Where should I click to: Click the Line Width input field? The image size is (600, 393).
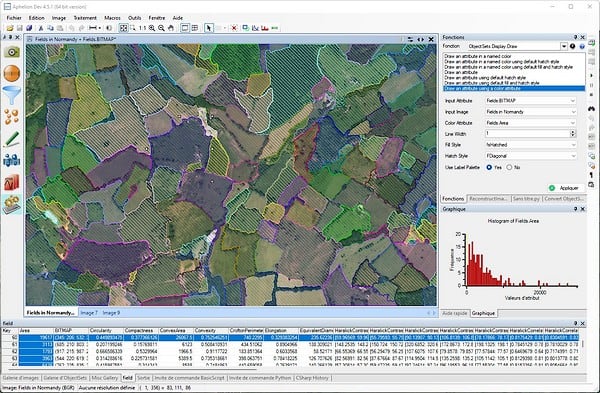(527, 134)
